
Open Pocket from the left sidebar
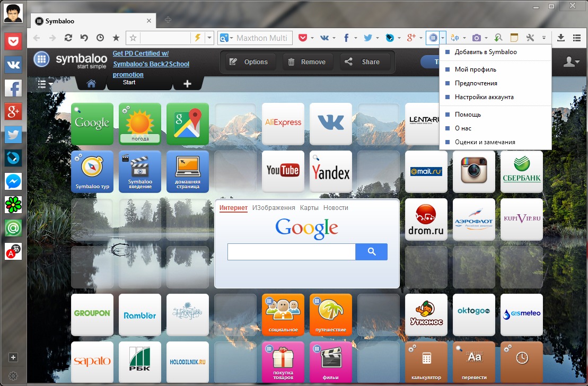point(13,41)
